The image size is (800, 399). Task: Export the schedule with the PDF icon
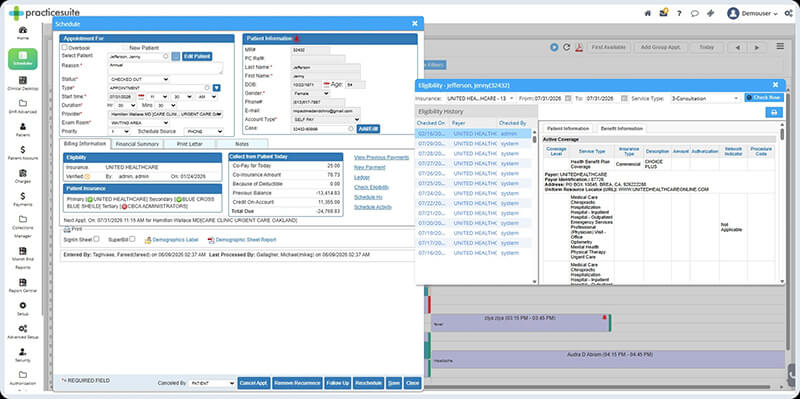click(579, 47)
